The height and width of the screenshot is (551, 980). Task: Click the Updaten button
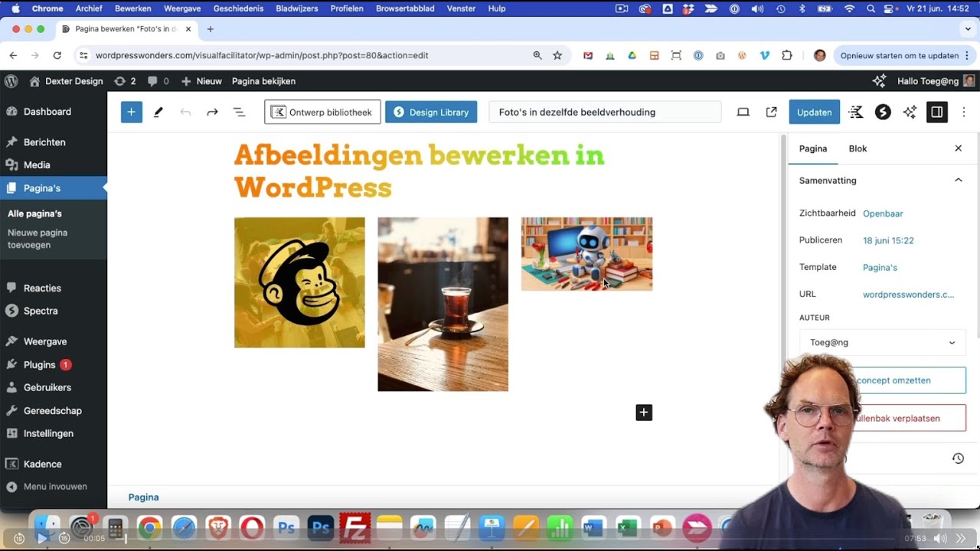click(x=814, y=112)
